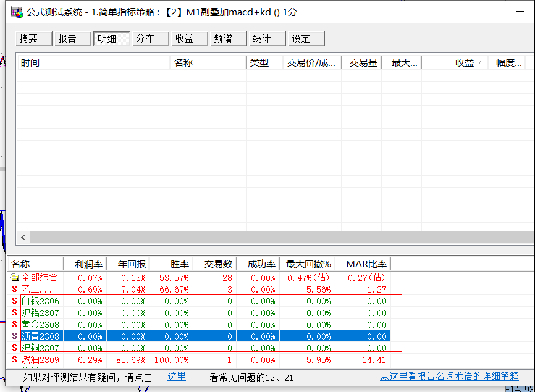
Task: Sort details by the 收益 column header
Action: pos(464,63)
